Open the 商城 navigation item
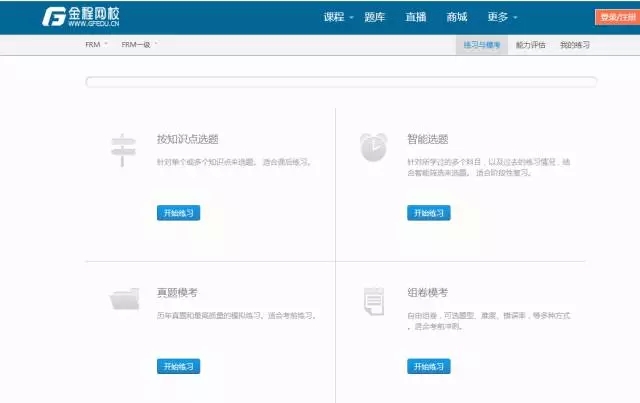The width and height of the screenshot is (640, 403). click(457, 17)
